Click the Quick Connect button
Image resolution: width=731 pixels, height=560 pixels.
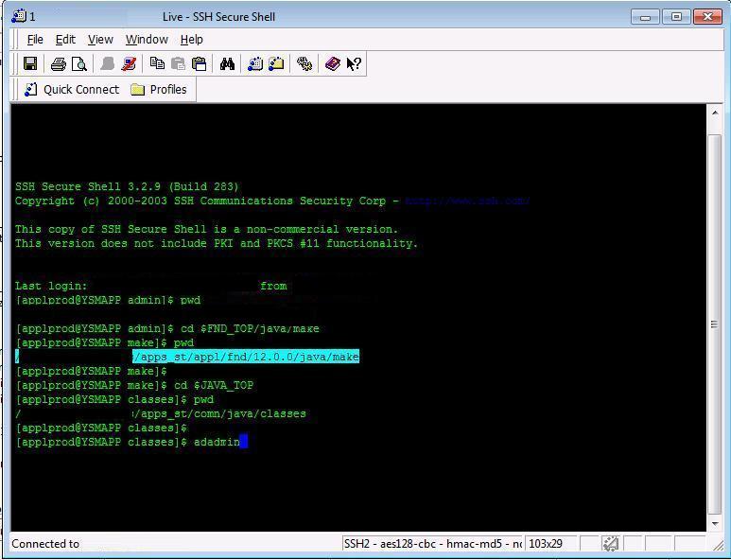(x=72, y=89)
